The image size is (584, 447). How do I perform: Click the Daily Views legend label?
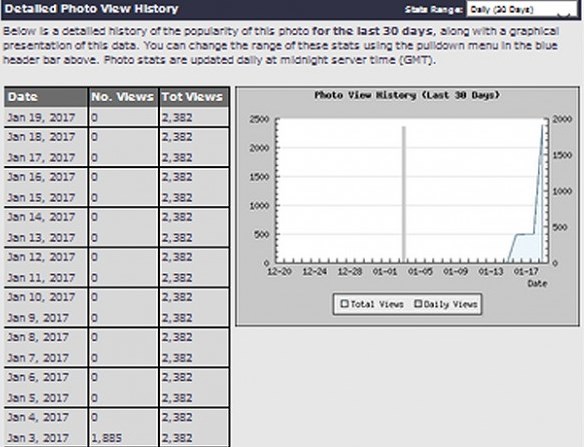click(x=451, y=304)
